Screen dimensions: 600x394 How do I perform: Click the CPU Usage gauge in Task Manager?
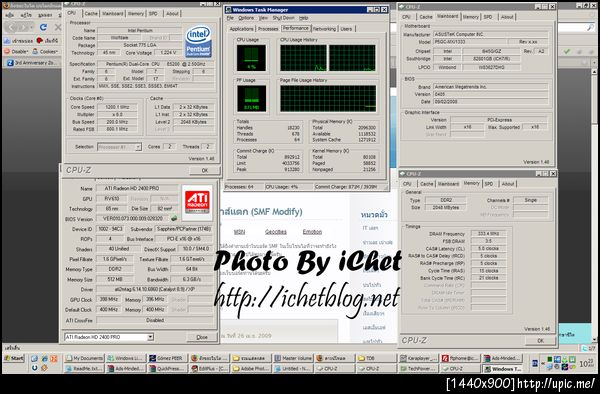[x=251, y=58]
